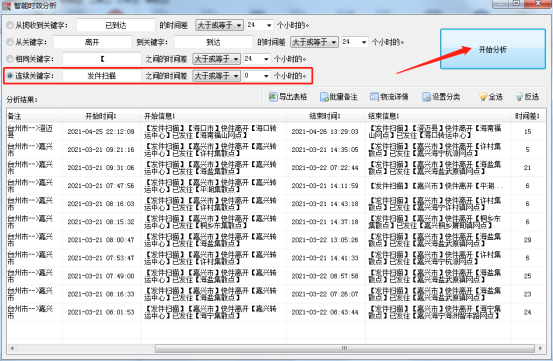Sort by the 结束时间 column header
This screenshot has width=553, height=361.
click(x=326, y=116)
